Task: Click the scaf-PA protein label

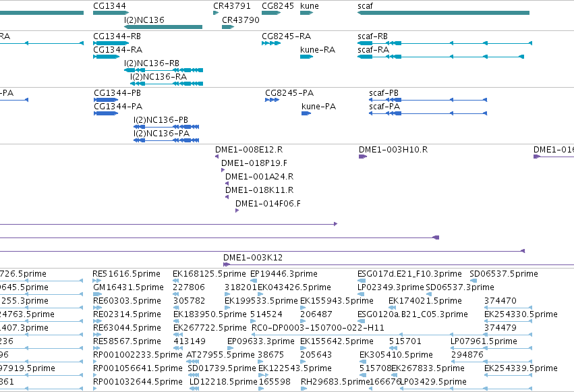Action: click(x=384, y=107)
